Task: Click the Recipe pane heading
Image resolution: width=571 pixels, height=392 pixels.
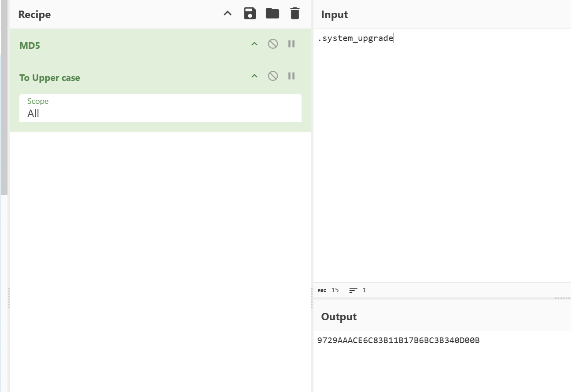Action: pos(34,15)
